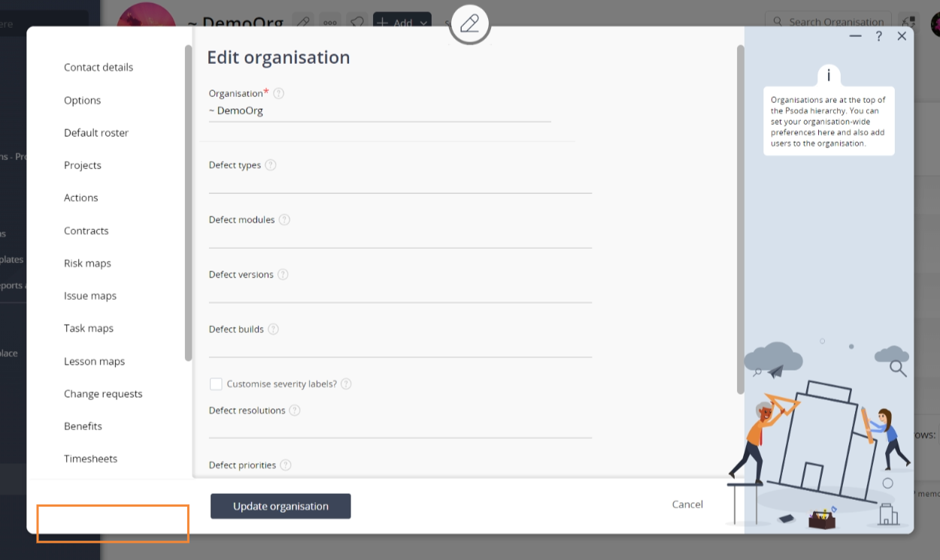This screenshot has height=560, width=940.
Task: Open help tooltip for Defect modules
Action: [284, 219]
